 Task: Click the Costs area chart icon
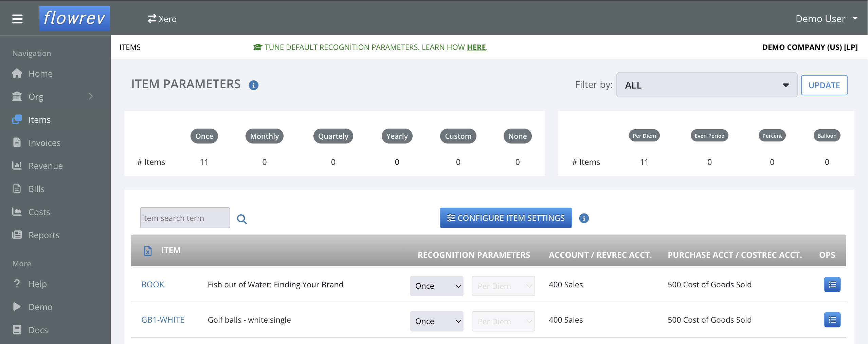click(17, 212)
